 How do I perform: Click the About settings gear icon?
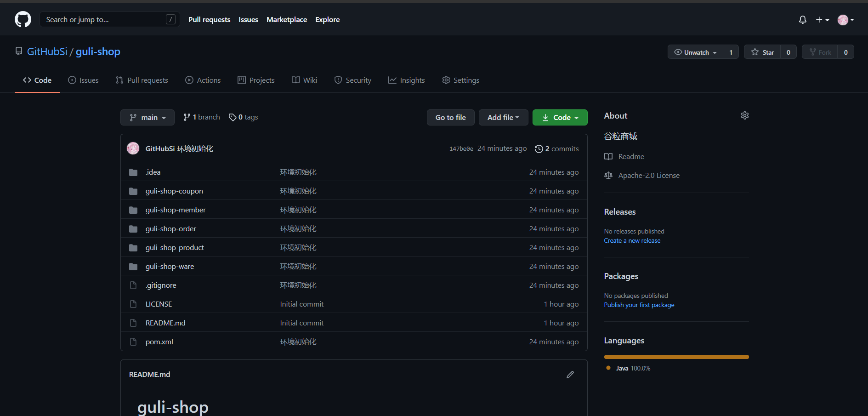(745, 115)
